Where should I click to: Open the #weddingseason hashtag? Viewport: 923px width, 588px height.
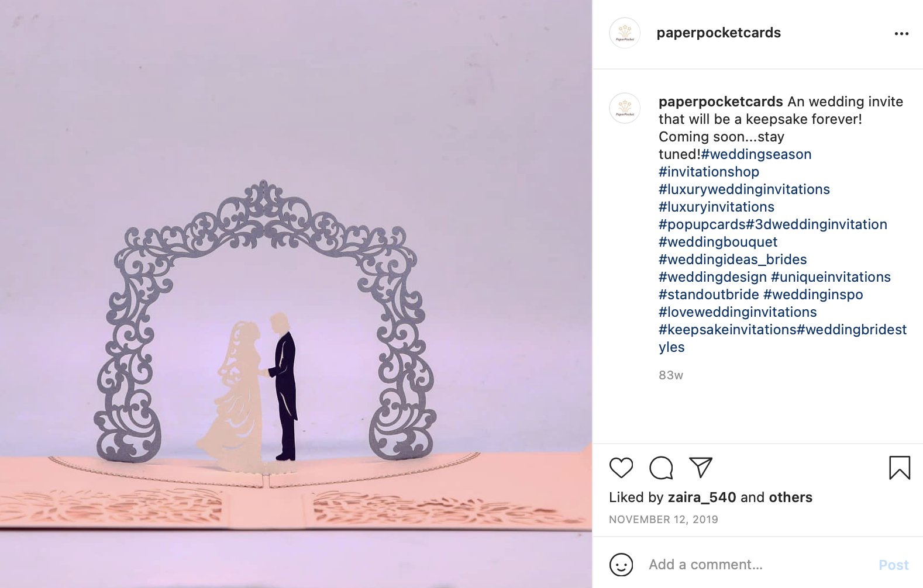[x=756, y=154]
